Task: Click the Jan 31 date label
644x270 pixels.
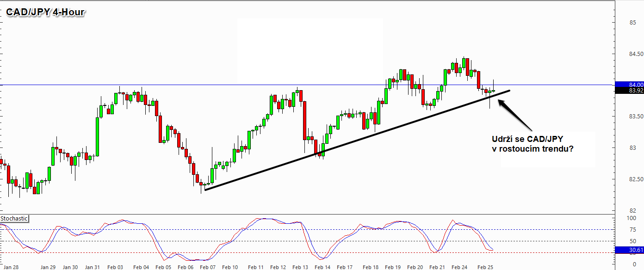Action: click(x=93, y=267)
